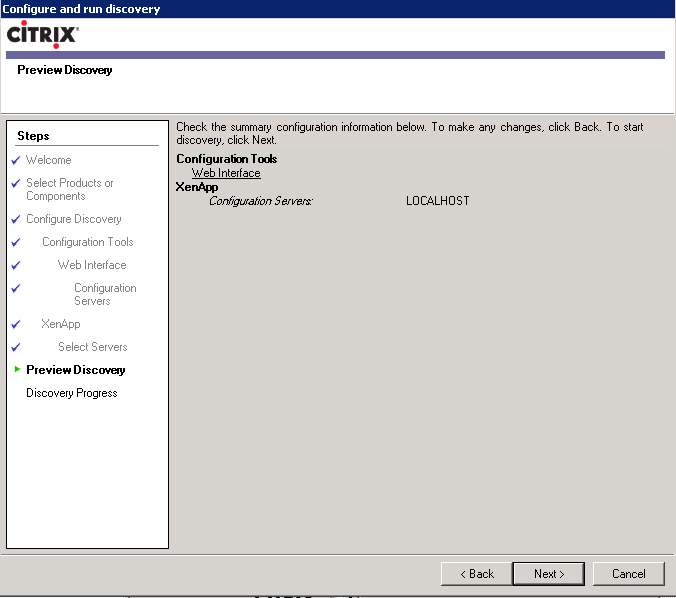The height and width of the screenshot is (598, 676).
Task: Select the Preview Discovery step in Steps
Action: [75, 370]
